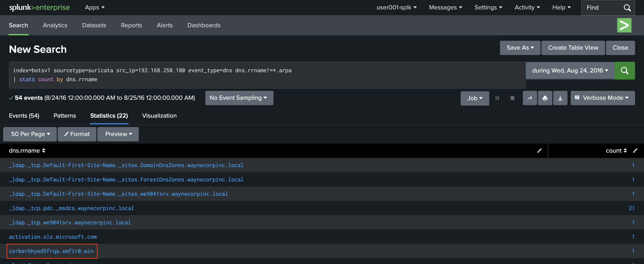Change 50 Per Page setting
The image size is (644, 264).
[30, 134]
